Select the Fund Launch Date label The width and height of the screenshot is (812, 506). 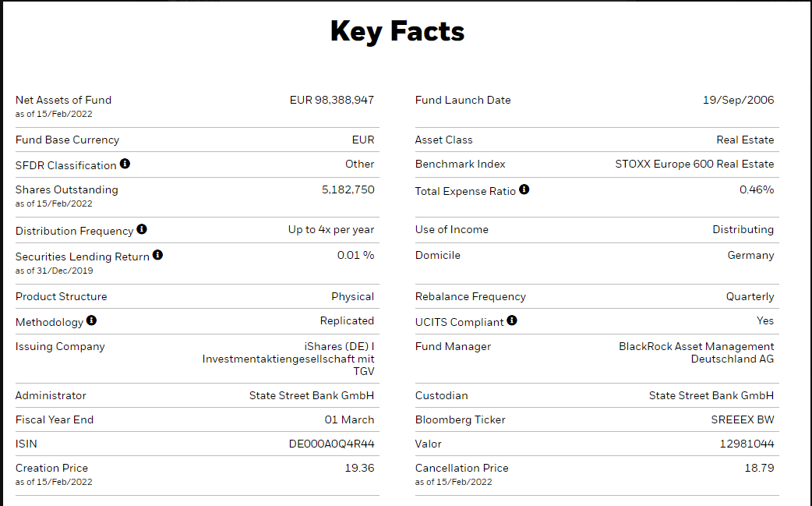click(x=463, y=100)
